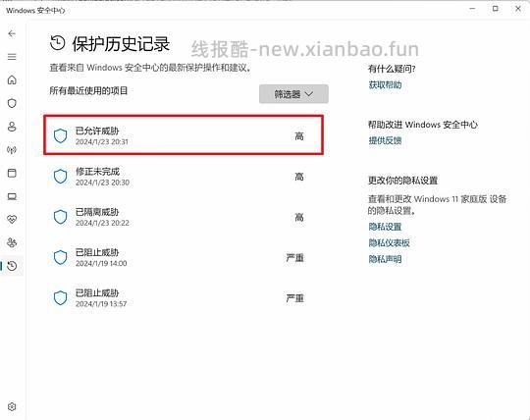Open the 隐私仪表板 link

389,243
